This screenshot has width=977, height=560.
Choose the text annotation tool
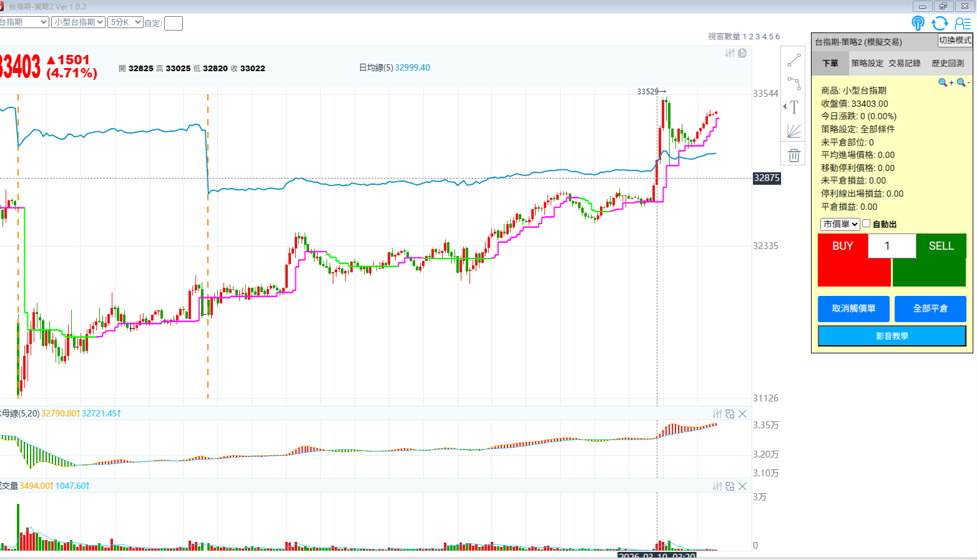coord(793,107)
